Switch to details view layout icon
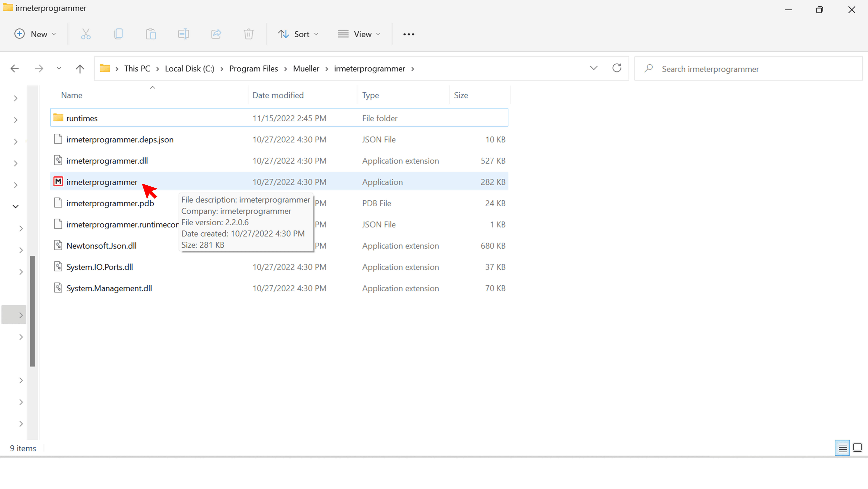The width and height of the screenshot is (868, 489). pos(843,448)
